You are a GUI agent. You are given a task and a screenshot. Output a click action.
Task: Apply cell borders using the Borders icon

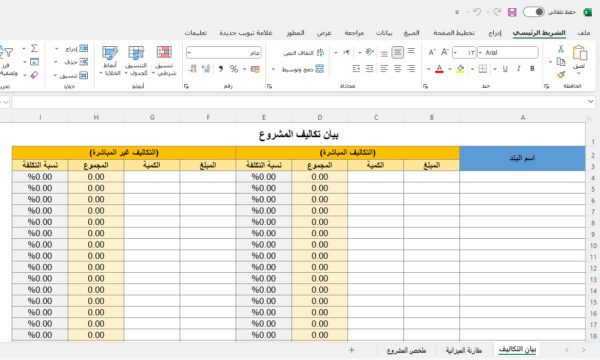(x=483, y=69)
